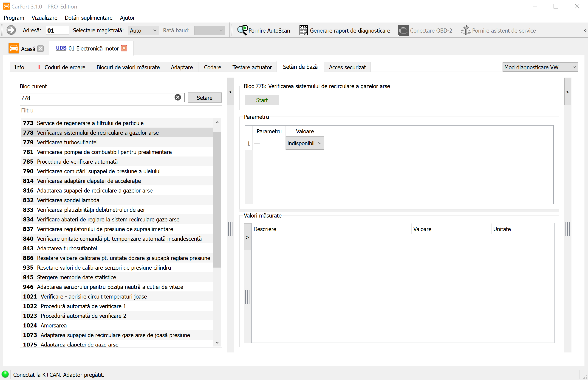Click the Setare button
The image size is (588, 380).
(204, 98)
